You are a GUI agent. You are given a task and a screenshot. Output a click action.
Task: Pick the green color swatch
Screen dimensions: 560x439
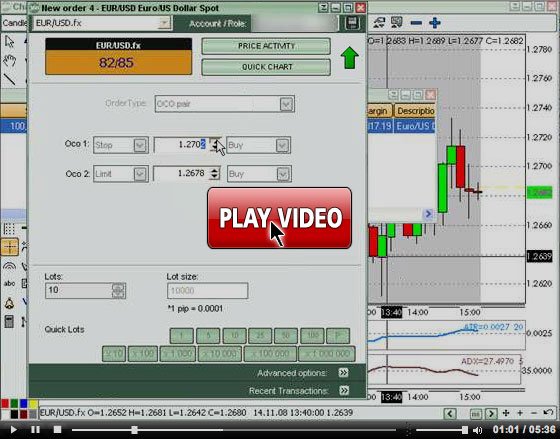(14, 404)
